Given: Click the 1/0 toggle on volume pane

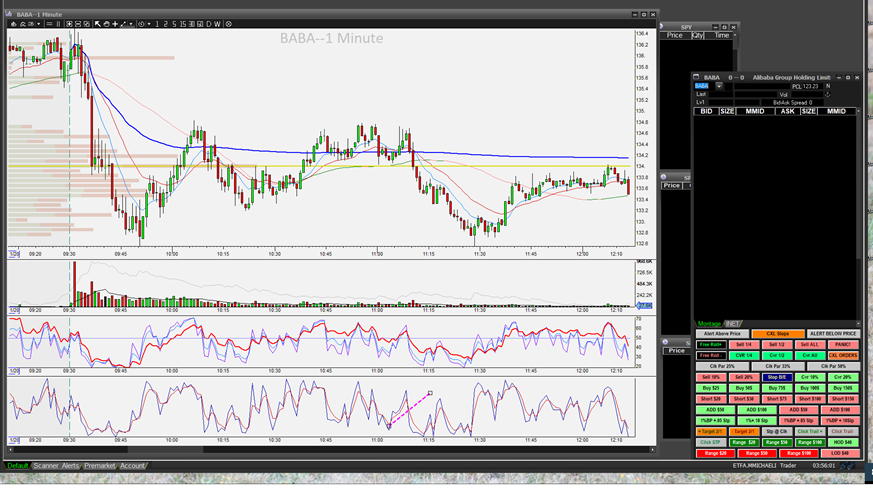Looking at the screenshot, I should click(14, 310).
